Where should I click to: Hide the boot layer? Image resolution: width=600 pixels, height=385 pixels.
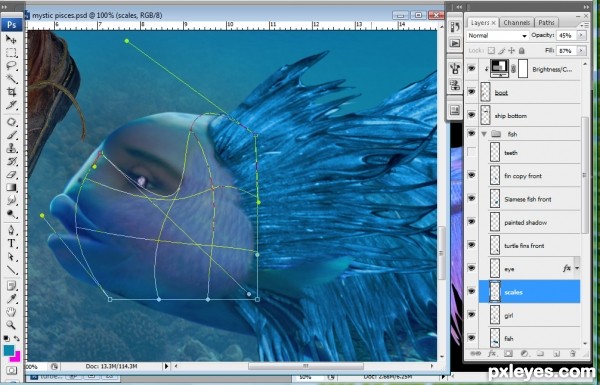coord(471,92)
